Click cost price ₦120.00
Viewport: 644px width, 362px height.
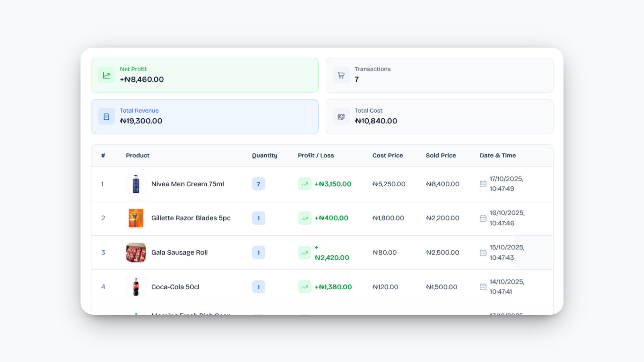(385, 287)
